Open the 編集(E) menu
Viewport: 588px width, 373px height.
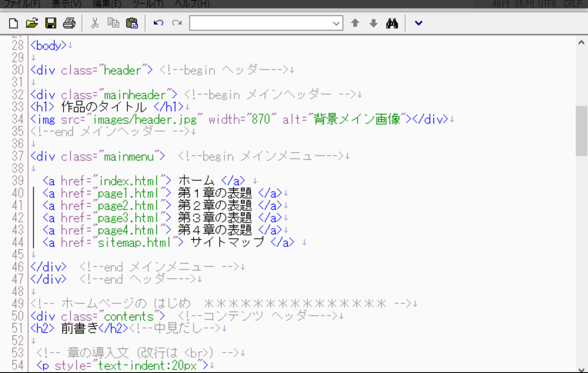tap(107, 4)
